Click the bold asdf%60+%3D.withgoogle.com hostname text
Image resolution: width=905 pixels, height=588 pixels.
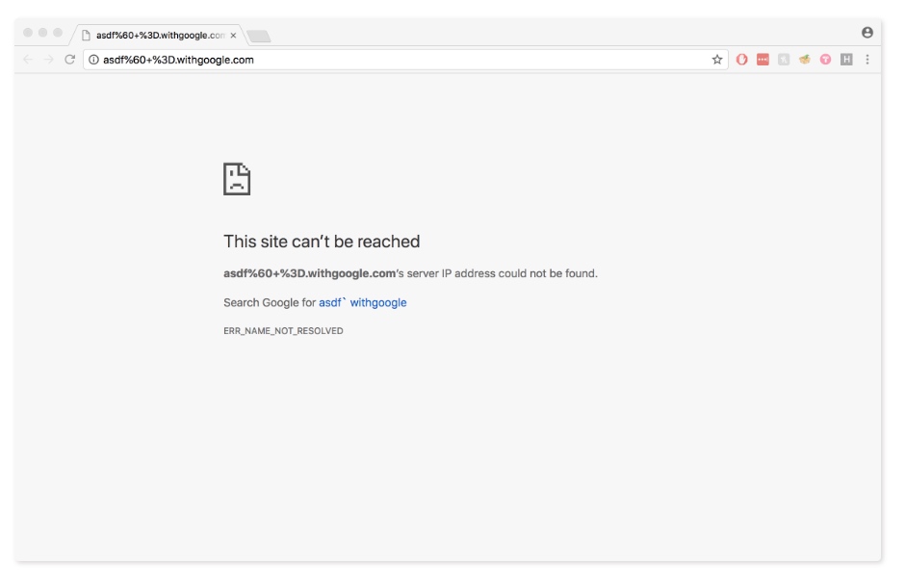pyautogui.click(x=309, y=273)
